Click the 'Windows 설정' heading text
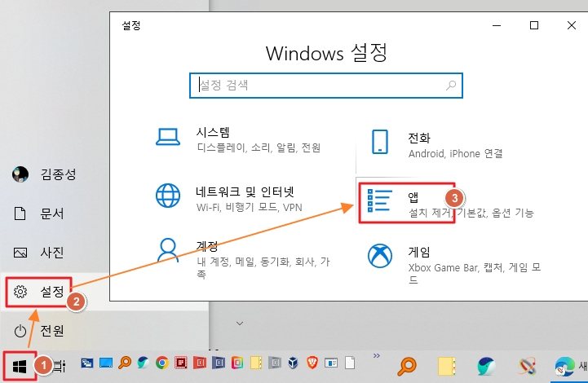The height and width of the screenshot is (383, 588). pos(326,53)
